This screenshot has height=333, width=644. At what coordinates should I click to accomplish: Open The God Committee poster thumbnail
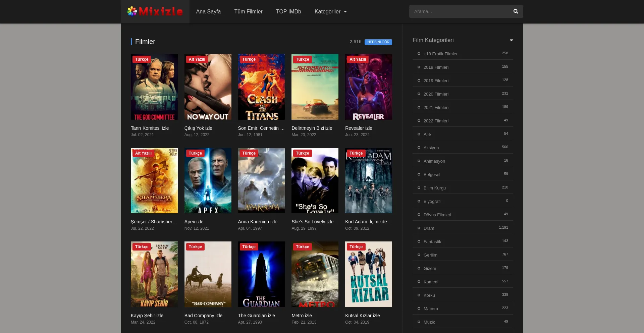(x=154, y=87)
